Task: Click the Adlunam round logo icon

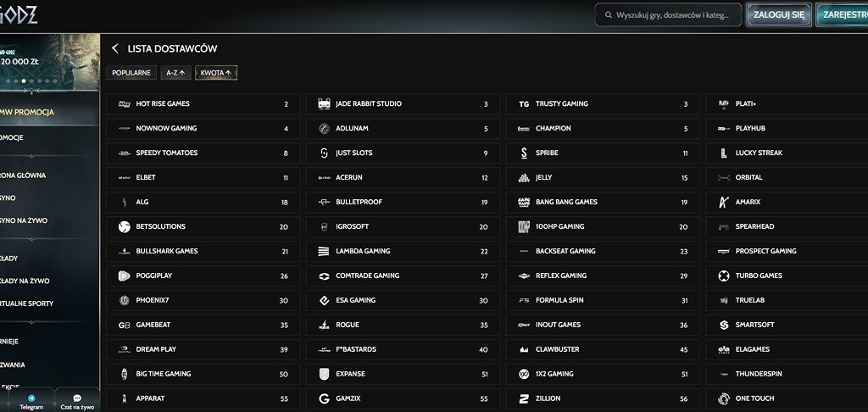Action: pos(324,129)
